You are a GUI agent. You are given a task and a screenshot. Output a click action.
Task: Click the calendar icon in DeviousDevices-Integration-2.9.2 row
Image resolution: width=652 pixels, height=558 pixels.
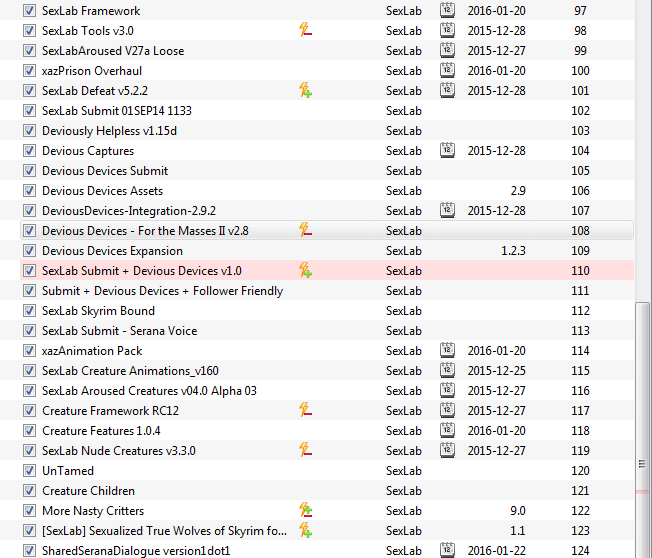click(x=447, y=210)
